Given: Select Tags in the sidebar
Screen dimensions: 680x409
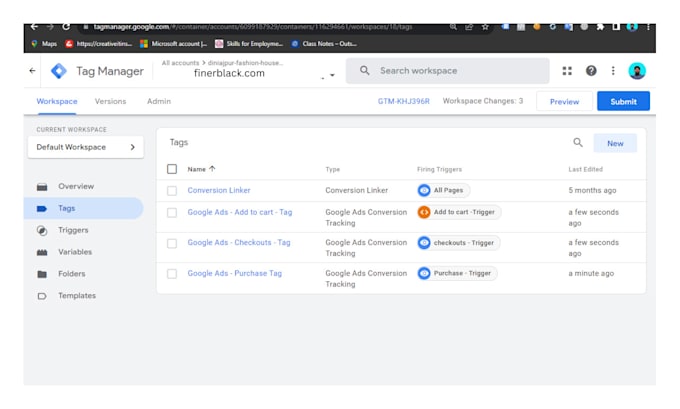Looking at the screenshot, I should pos(84,209).
